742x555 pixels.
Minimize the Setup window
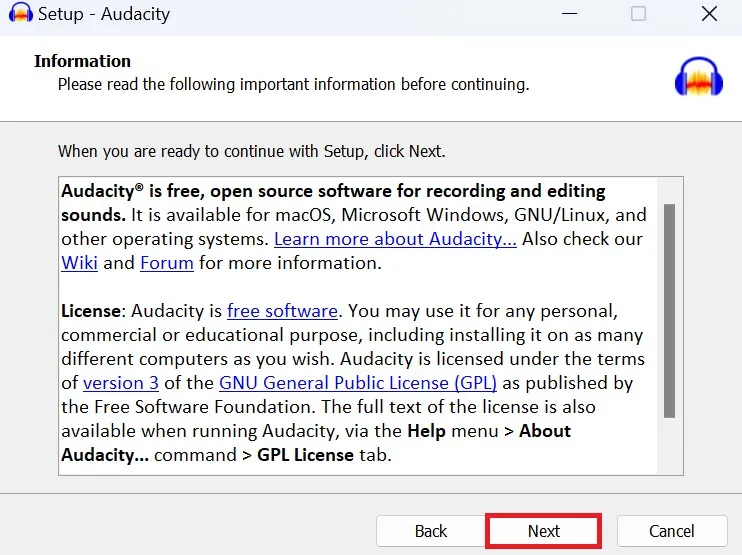[x=568, y=14]
